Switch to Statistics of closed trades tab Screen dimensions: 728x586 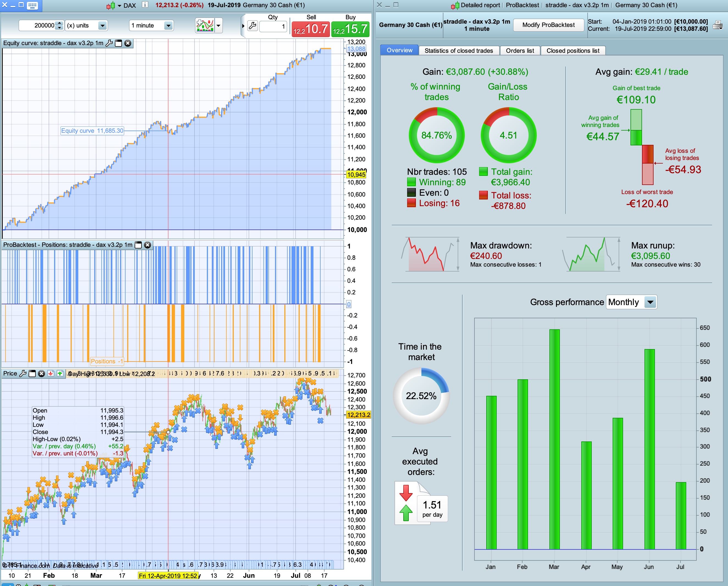459,51
